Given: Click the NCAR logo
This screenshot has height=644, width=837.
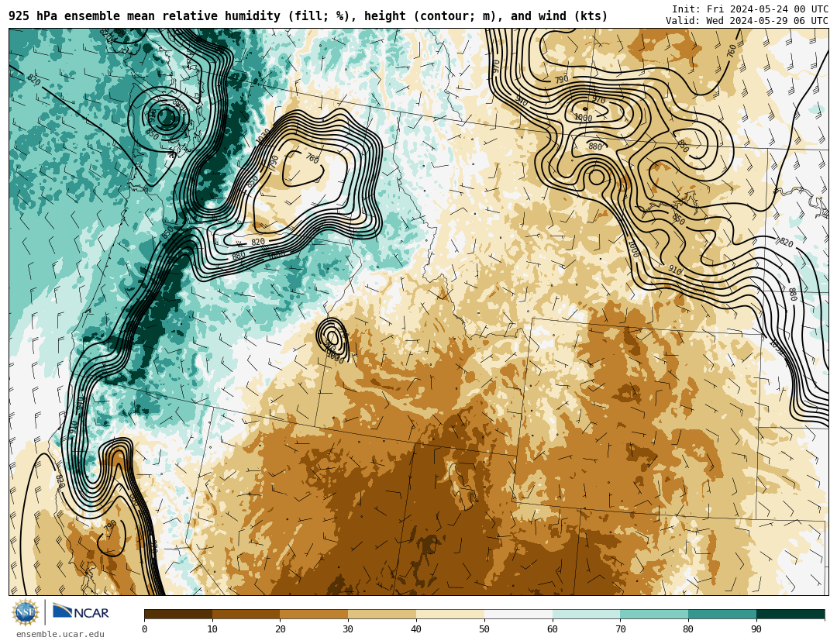Looking at the screenshot, I should tap(81, 611).
